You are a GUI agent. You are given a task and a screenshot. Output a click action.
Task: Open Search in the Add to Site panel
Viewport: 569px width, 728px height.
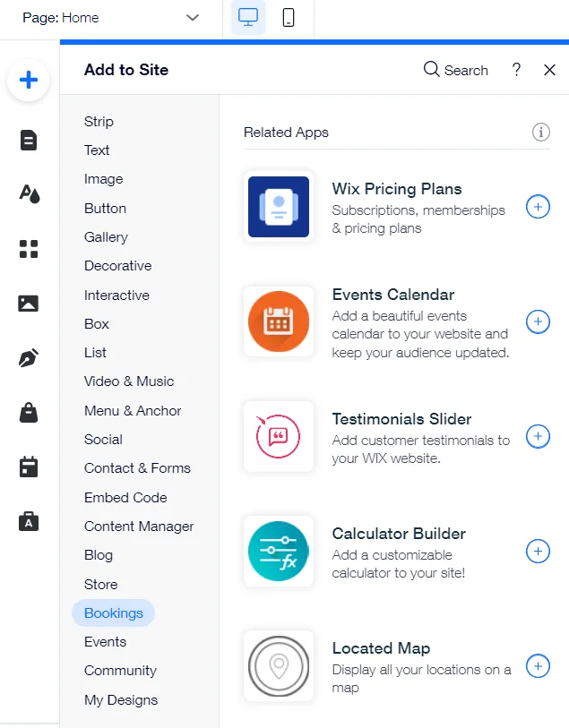[x=455, y=70]
